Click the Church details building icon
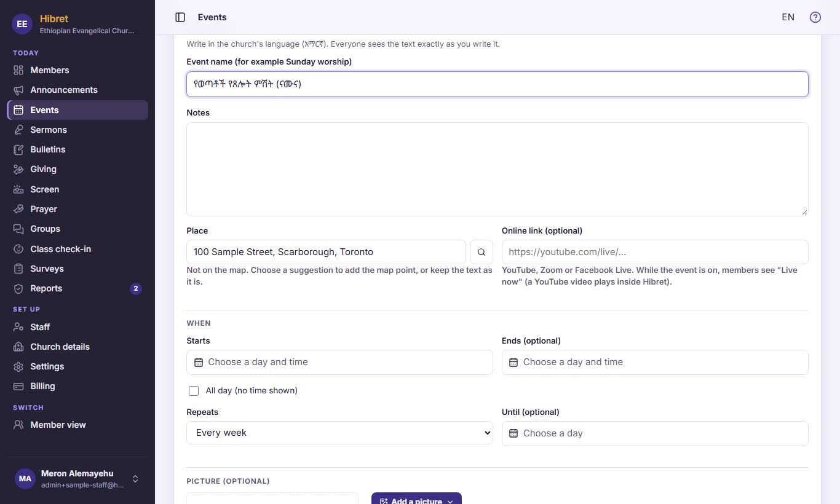840x504 pixels. click(x=18, y=347)
